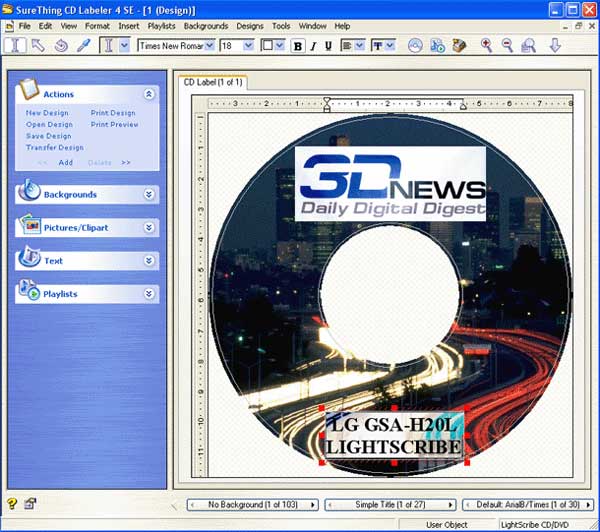The image size is (600, 532).
Task: Click the Actions clipboard icon
Action: 29,89
